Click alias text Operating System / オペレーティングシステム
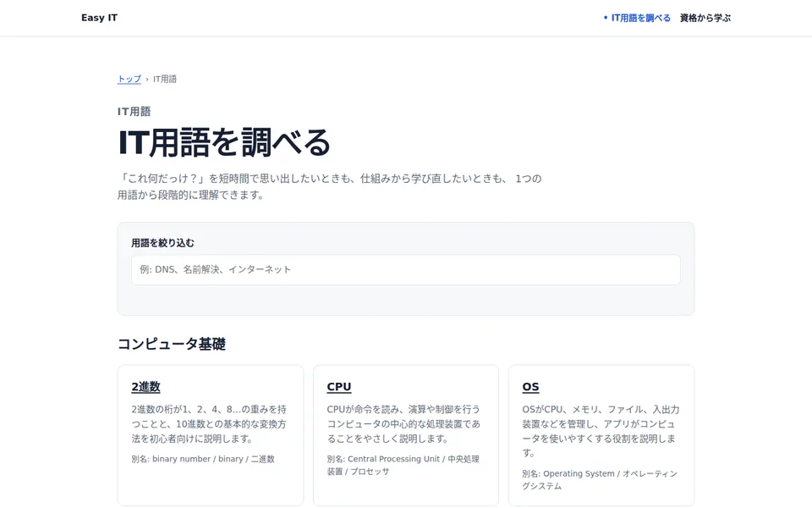Screen dimensions: 812x508 click(x=600, y=479)
